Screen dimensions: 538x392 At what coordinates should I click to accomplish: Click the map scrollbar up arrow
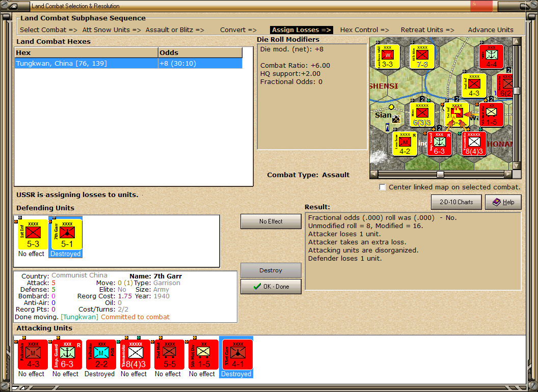pyautogui.click(x=517, y=42)
